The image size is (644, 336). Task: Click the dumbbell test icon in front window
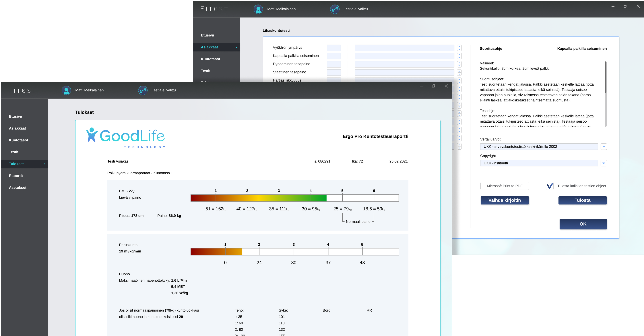[143, 90]
